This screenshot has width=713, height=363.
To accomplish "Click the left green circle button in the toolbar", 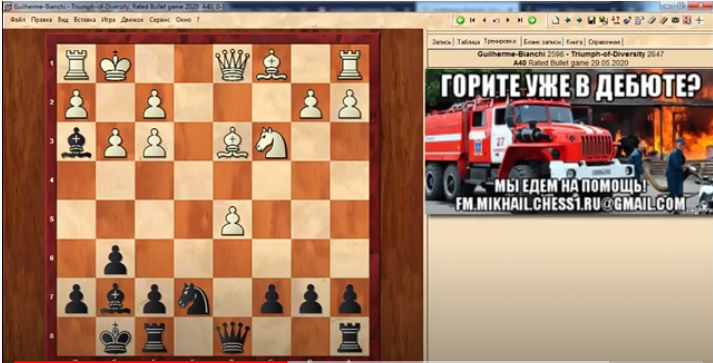I will point(460,20).
